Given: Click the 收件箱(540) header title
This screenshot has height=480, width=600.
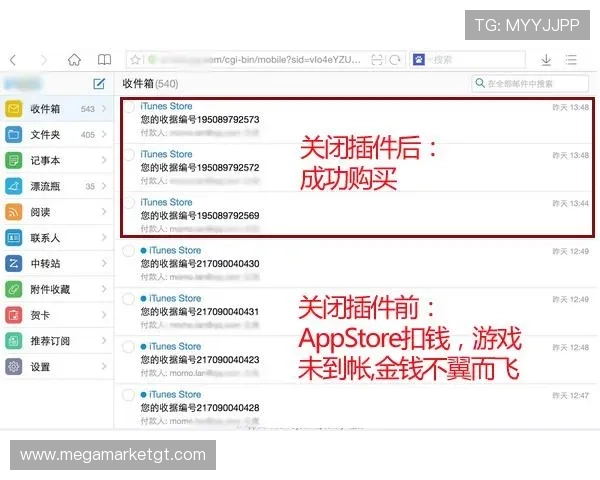Looking at the screenshot, I should [x=150, y=83].
